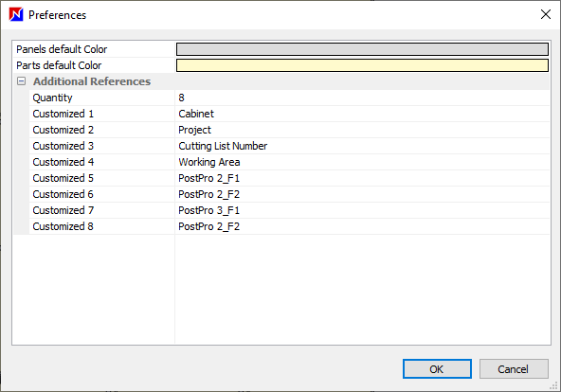The height and width of the screenshot is (392, 561).
Task: Click the Preferences app logo icon
Action: tap(16, 14)
